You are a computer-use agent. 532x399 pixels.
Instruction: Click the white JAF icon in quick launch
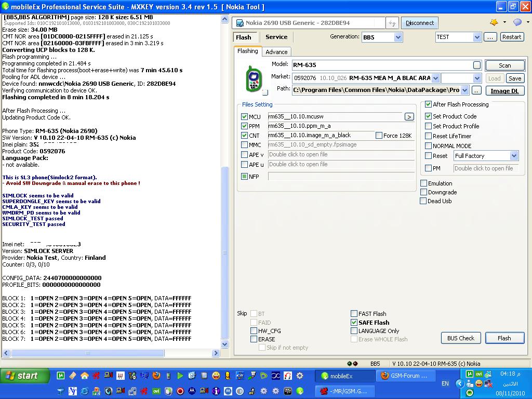(x=121, y=376)
